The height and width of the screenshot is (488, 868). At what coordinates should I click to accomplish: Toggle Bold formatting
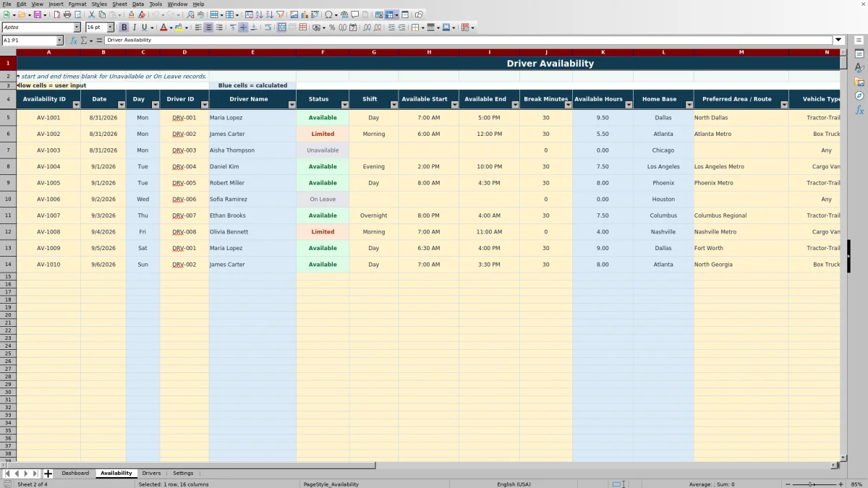coord(124,27)
